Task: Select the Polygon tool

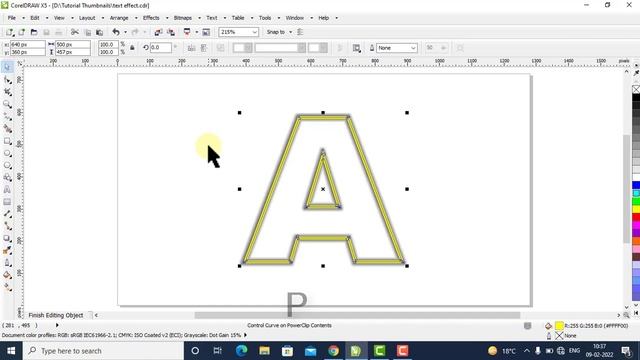Action: click(7, 166)
